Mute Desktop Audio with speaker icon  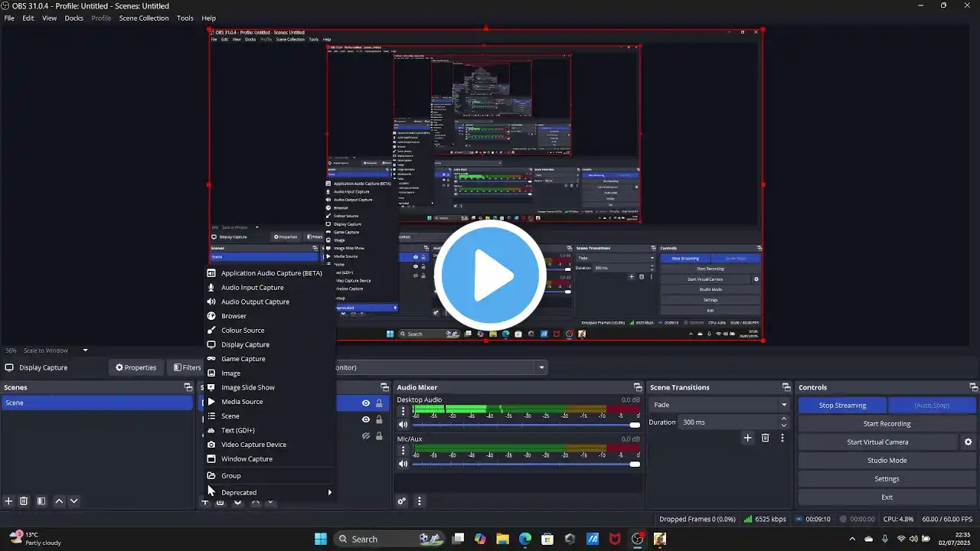click(x=403, y=425)
